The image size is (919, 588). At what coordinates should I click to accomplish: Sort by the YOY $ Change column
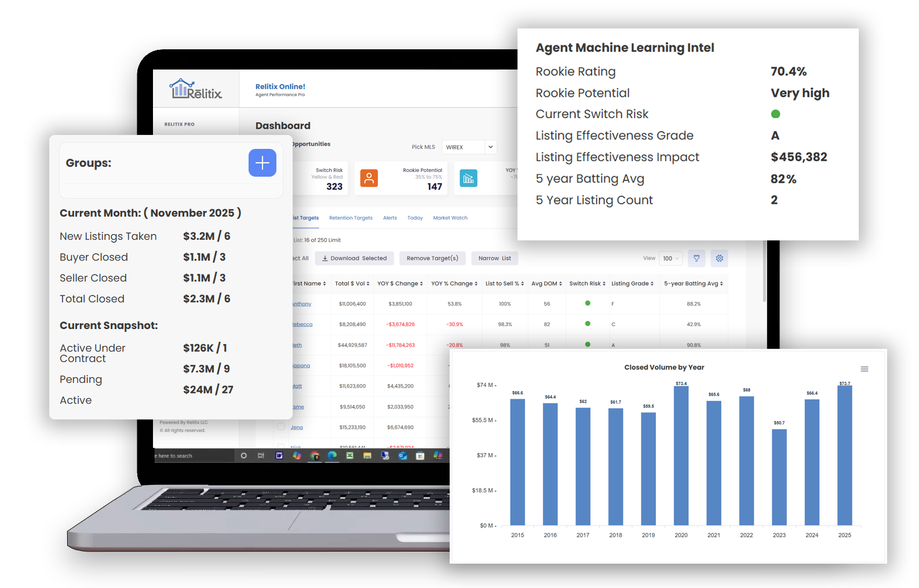[400, 284]
